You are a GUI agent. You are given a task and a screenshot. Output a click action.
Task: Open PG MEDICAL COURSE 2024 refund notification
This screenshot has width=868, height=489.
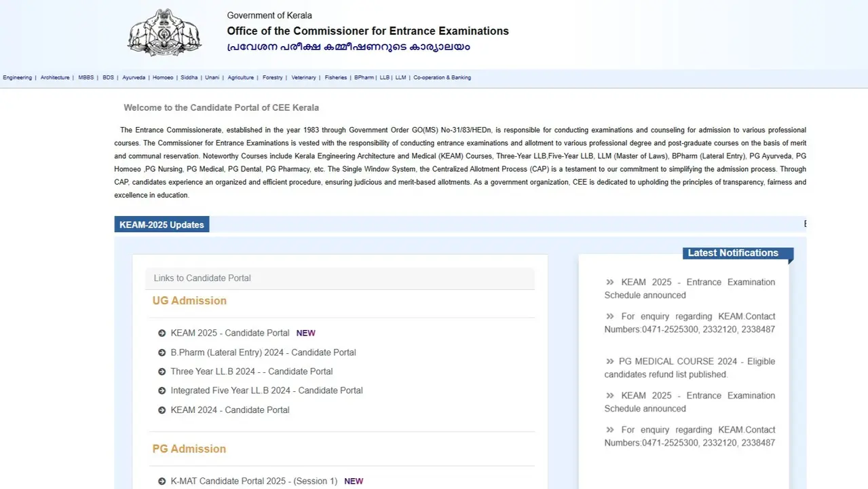(x=690, y=367)
